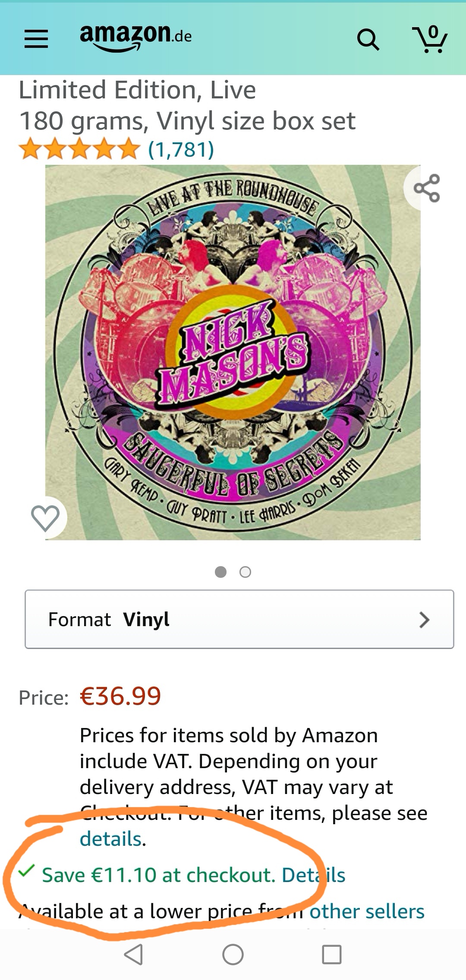Screen dimensions: 466x980
Task: Tap the €36.99 price
Action: click(120, 696)
